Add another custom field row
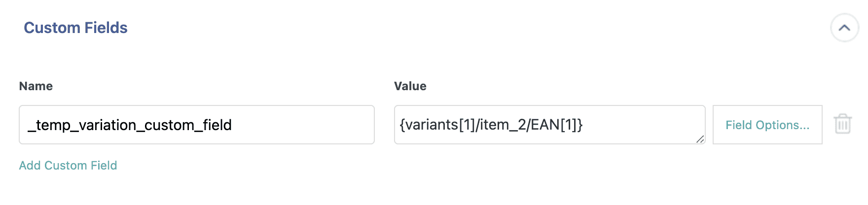 tap(68, 166)
